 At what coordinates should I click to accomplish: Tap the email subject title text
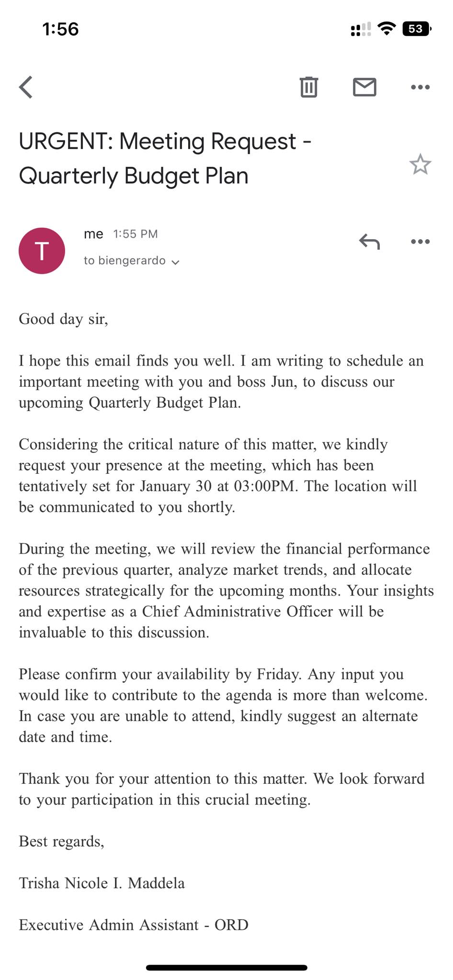click(165, 158)
